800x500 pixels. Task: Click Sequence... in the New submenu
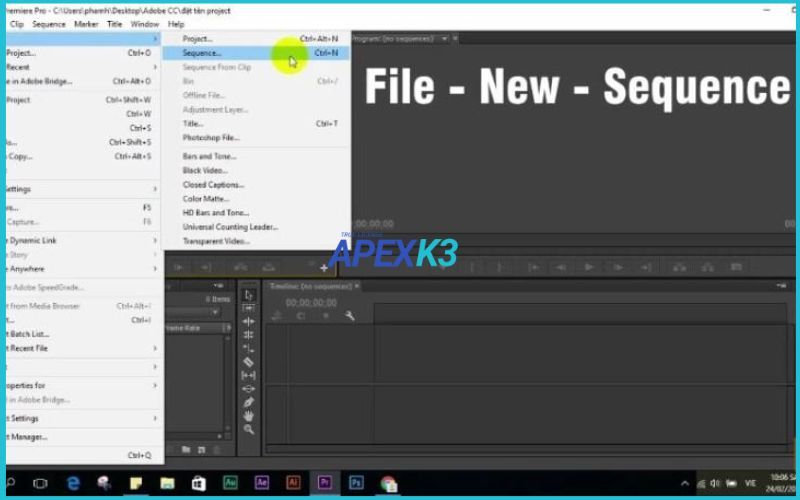[x=202, y=52]
